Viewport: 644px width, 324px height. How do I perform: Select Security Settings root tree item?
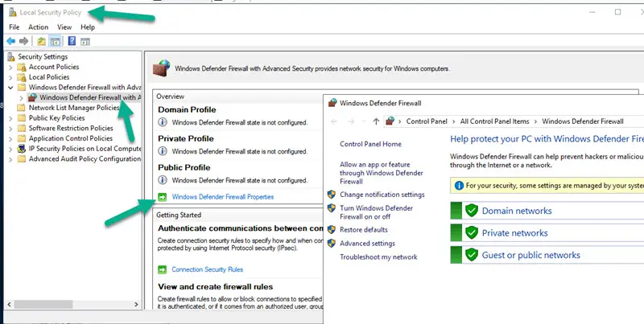point(43,56)
